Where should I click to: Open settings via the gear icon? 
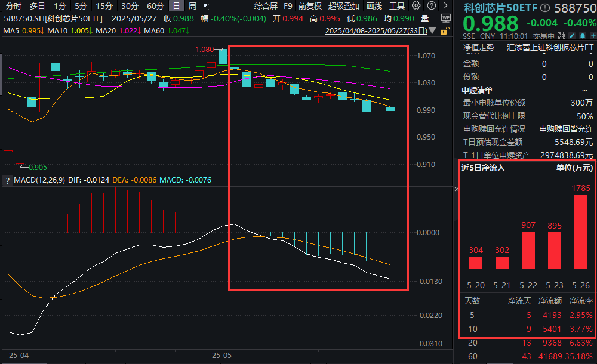[416, 6]
